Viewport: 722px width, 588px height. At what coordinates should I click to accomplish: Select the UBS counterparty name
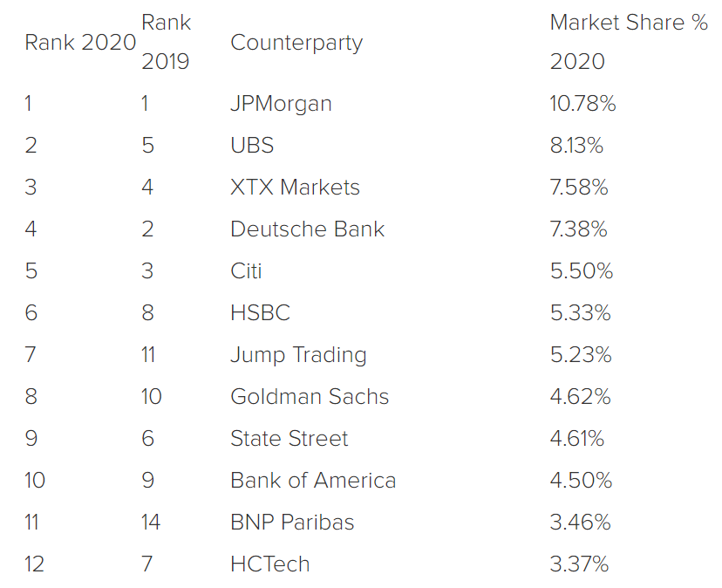(x=252, y=146)
